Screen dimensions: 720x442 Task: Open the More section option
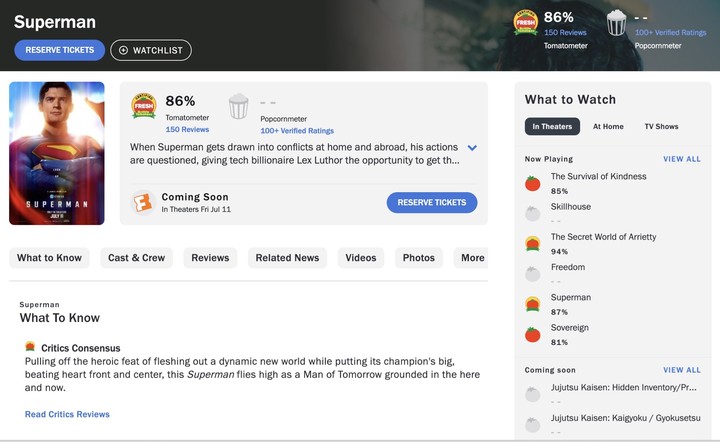472,258
